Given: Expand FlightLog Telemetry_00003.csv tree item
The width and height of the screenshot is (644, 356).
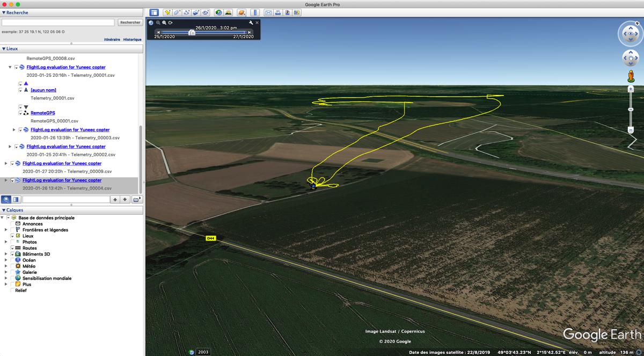Looking at the screenshot, I should tap(14, 130).
